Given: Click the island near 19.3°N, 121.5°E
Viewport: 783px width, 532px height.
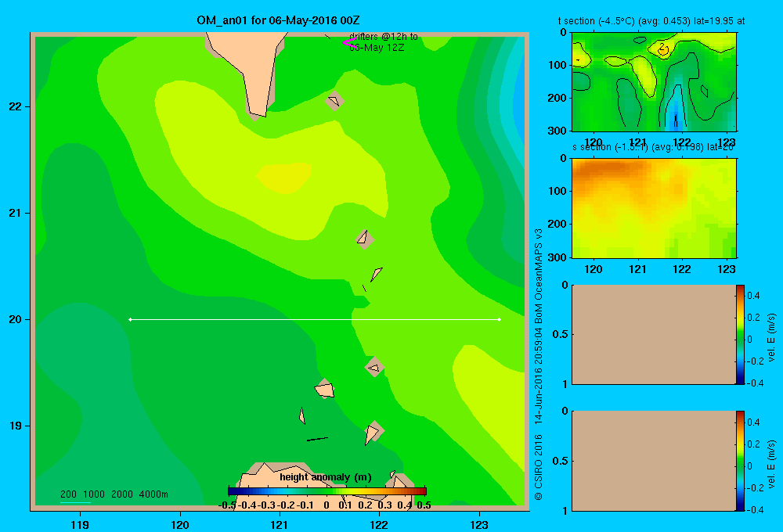Looking at the screenshot, I should [x=325, y=389].
